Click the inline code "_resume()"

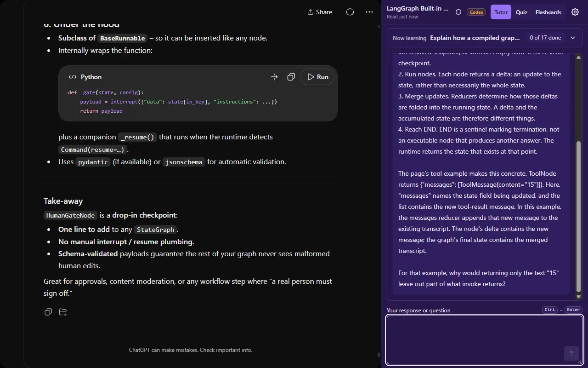137,137
